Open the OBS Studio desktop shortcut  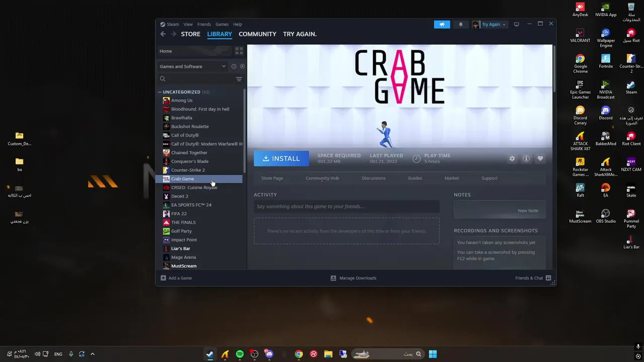point(606,216)
